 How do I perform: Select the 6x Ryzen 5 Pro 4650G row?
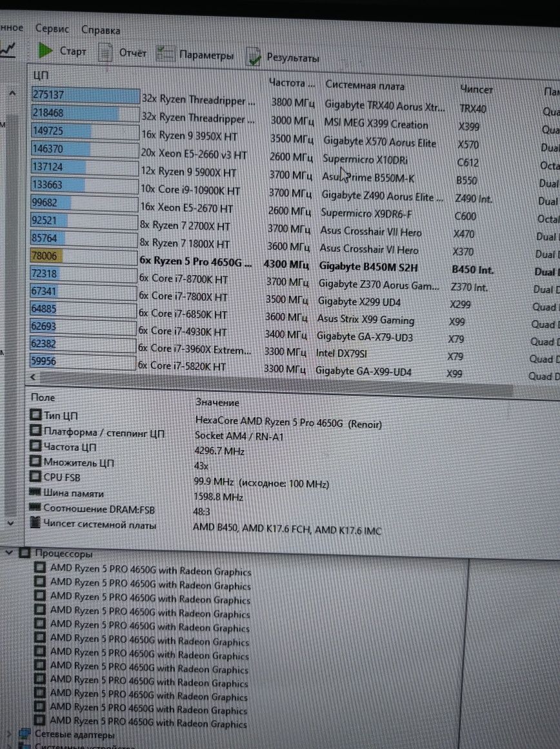click(195, 262)
